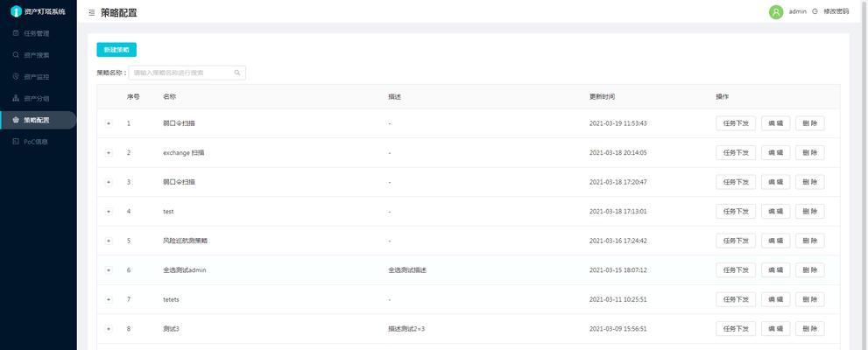Click the 描述 column header
This screenshot has width=868, height=350.
395,97
